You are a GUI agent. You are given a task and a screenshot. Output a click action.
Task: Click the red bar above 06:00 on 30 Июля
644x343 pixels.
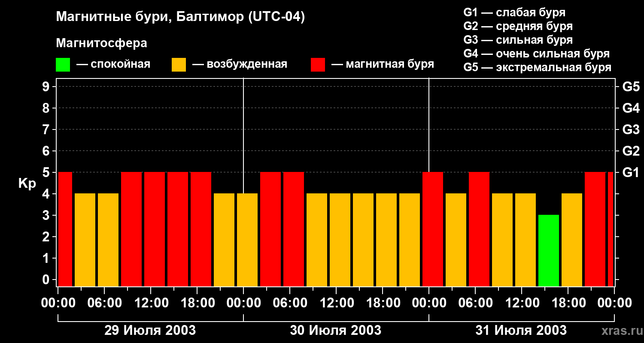[x=294, y=229]
